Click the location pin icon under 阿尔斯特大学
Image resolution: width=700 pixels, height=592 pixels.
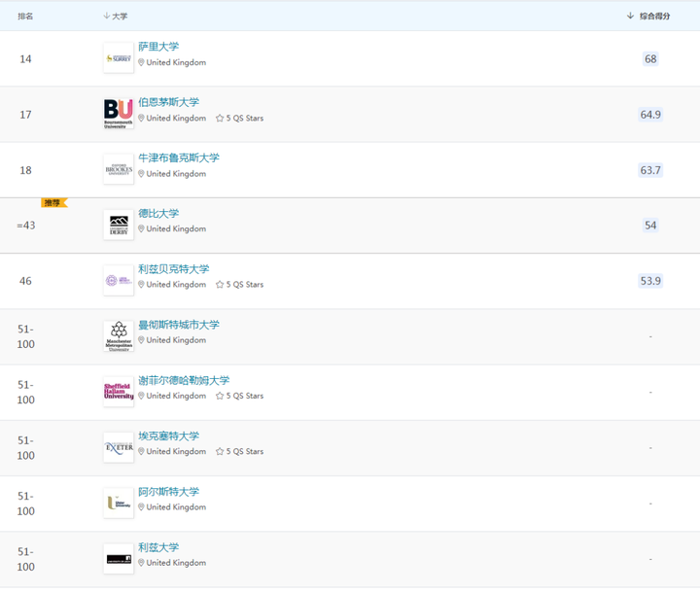point(141,507)
